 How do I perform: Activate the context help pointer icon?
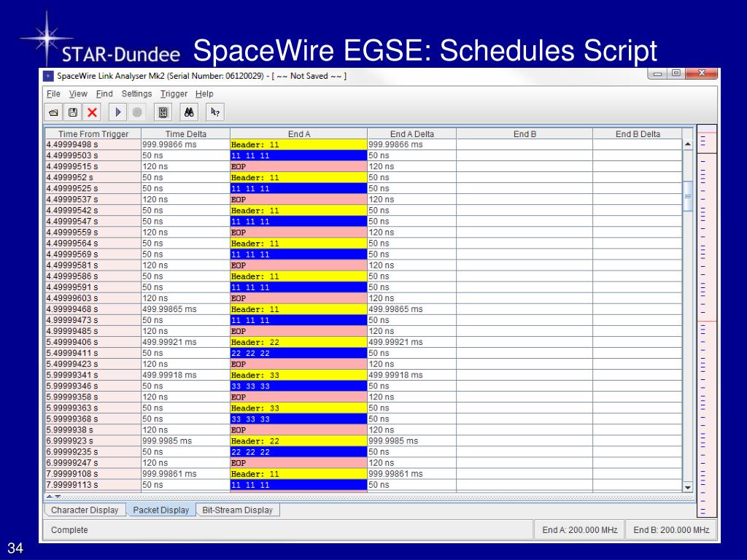(x=215, y=112)
